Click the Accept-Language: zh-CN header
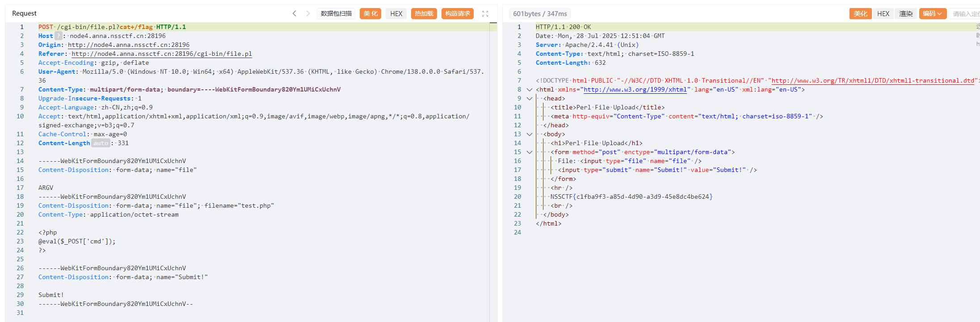This screenshot has height=322, width=980. 96,107
